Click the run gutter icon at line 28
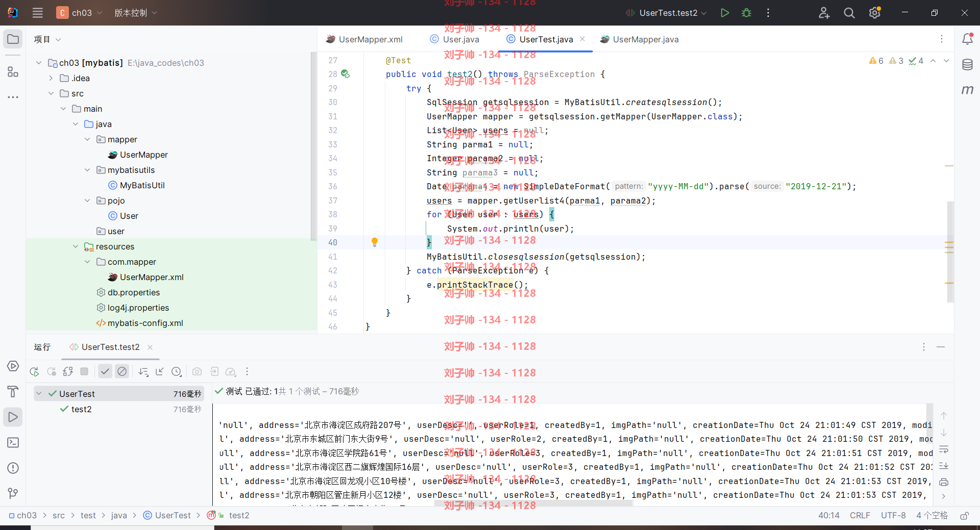The image size is (980, 530). 346,74
